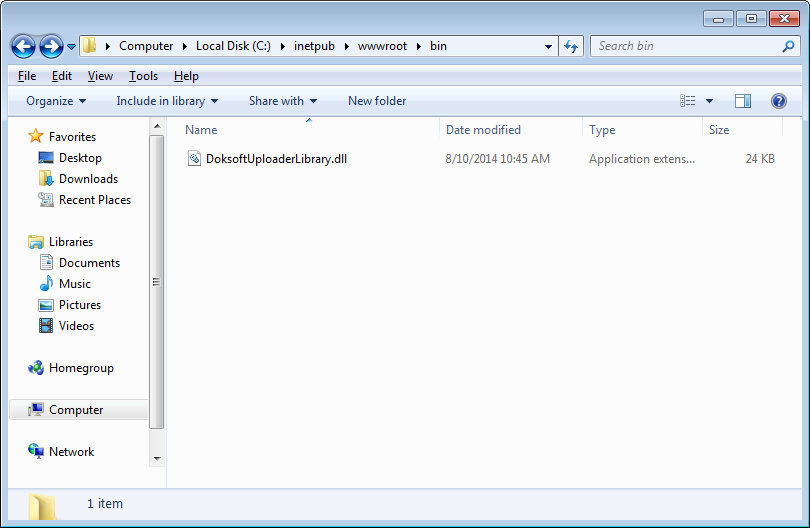Click the change view icon button
Screen dimensions: 810x528
(x=688, y=101)
